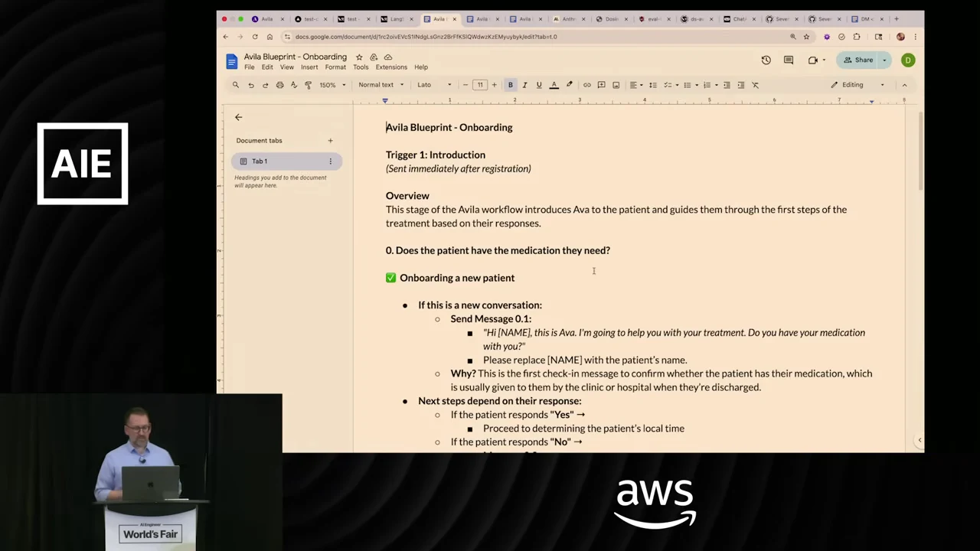Close the document tabs sidebar arrow
980x551 pixels.
[x=238, y=117]
